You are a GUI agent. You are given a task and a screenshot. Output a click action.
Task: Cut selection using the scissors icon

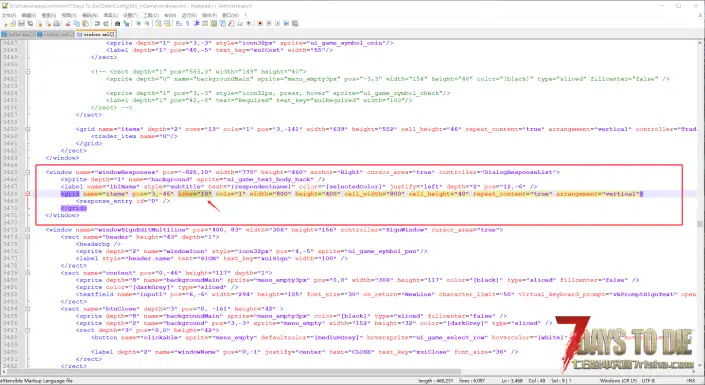coord(68,23)
